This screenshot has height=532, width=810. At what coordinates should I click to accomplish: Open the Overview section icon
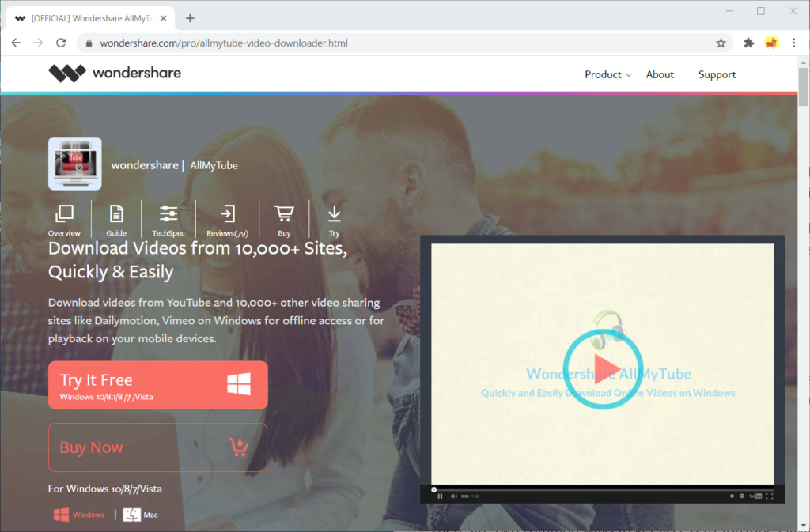pyautogui.click(x=64, y=213)
